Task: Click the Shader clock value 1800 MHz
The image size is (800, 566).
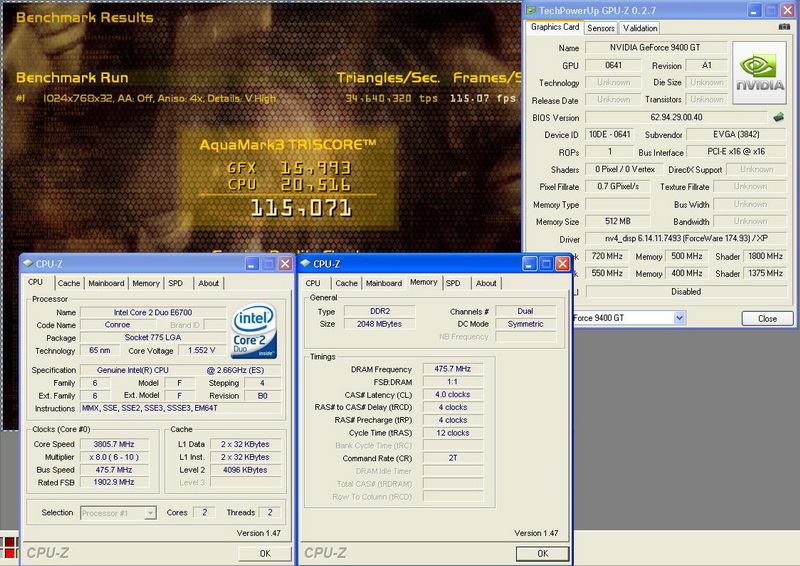Action: click(765, 256)
